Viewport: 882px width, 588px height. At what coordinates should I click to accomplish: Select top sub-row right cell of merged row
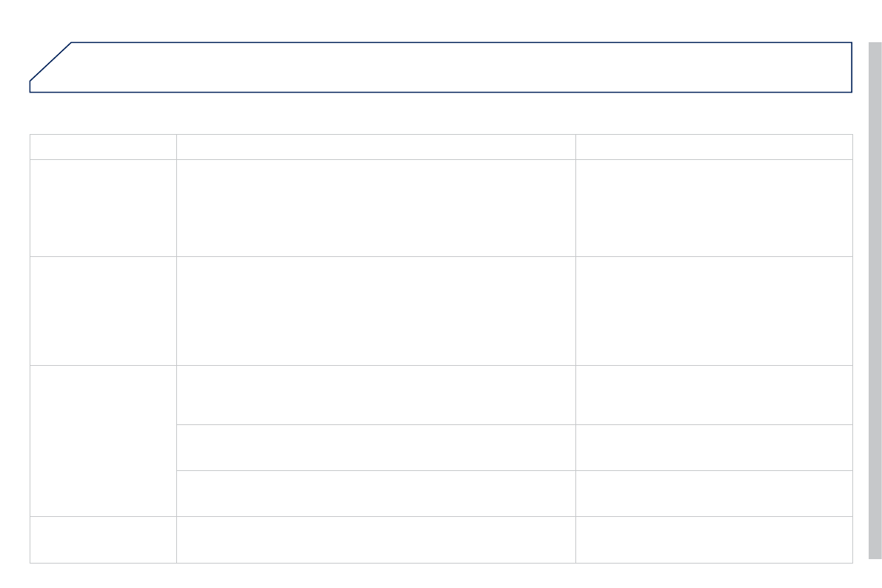[714, 395]
